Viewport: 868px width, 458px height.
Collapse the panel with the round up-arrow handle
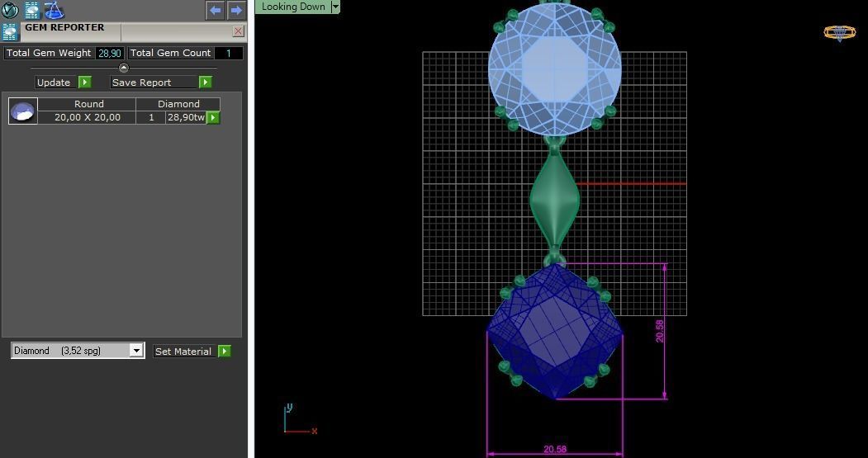[x=124, y=68]
